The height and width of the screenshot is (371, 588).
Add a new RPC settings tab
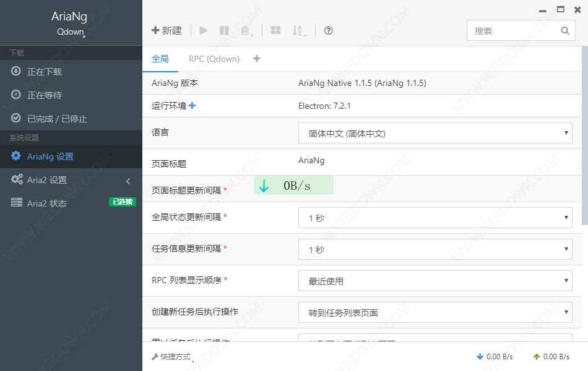(x=257, y=59)
